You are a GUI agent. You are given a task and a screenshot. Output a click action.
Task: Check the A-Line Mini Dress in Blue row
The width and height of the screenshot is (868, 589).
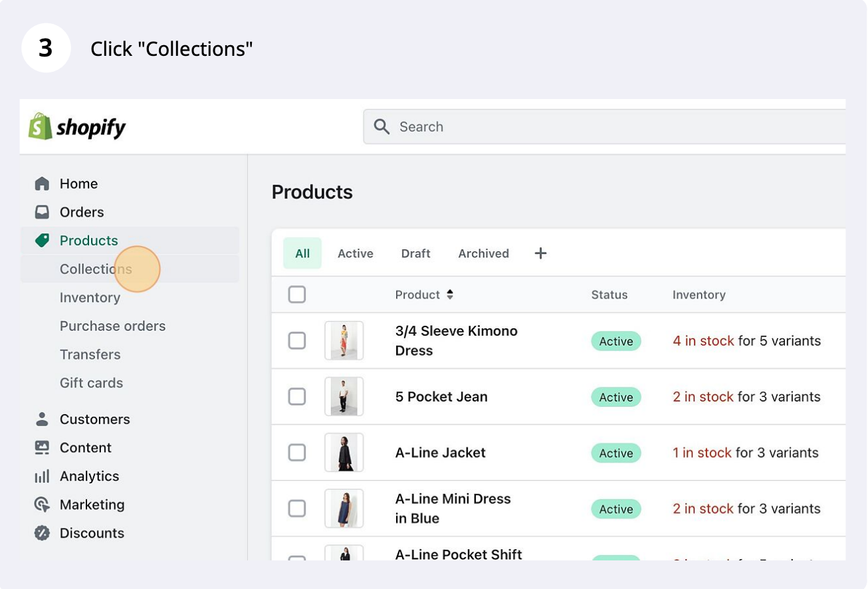[x=297, y=508]
